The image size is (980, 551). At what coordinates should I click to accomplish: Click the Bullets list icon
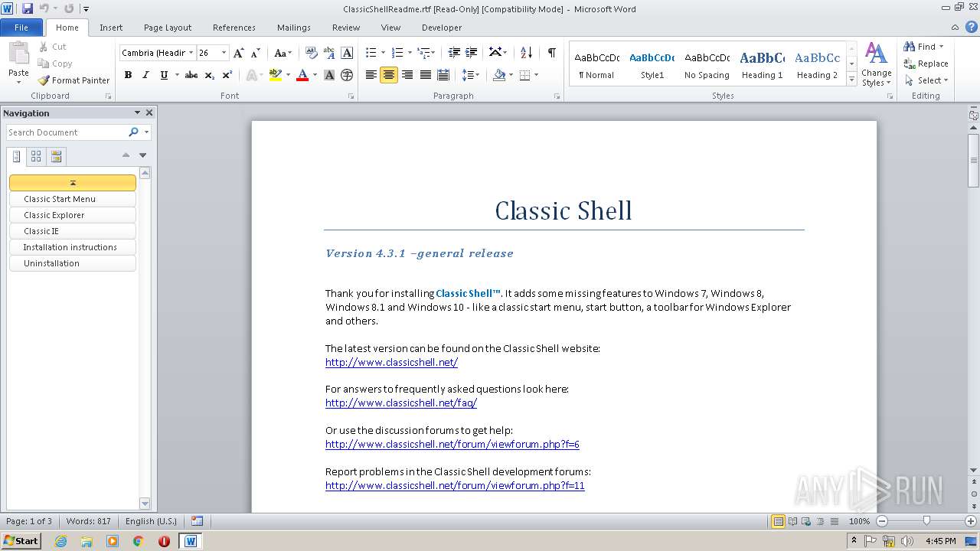tap(371, 53)
